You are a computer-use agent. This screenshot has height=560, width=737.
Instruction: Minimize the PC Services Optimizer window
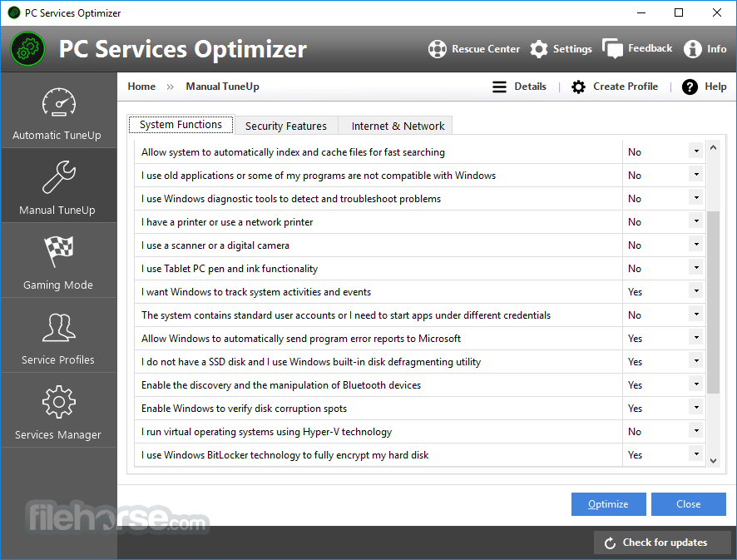coord(641,12)
